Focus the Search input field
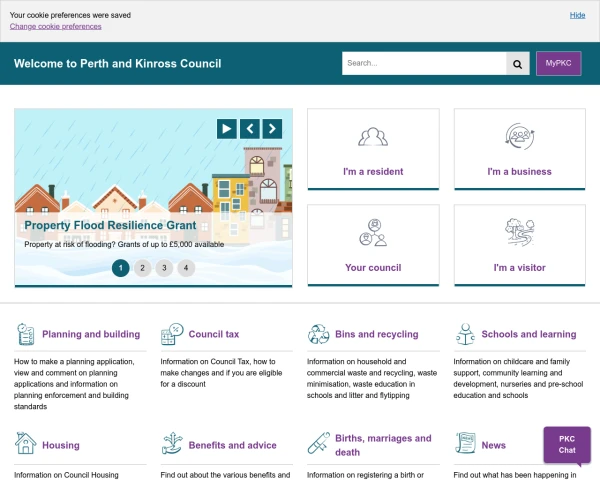The height and width of the screenshot is (480, 600). tap(424, 64)
